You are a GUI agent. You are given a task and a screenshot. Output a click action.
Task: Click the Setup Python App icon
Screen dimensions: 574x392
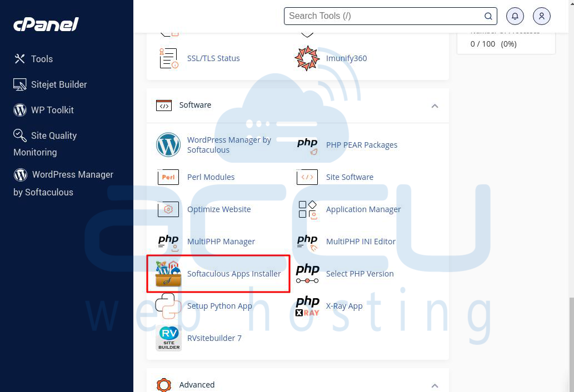168,306
